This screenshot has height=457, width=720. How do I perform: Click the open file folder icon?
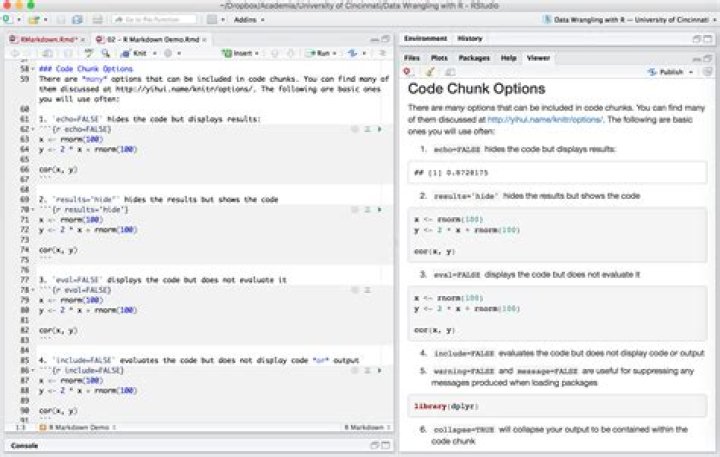click(34, 20)
